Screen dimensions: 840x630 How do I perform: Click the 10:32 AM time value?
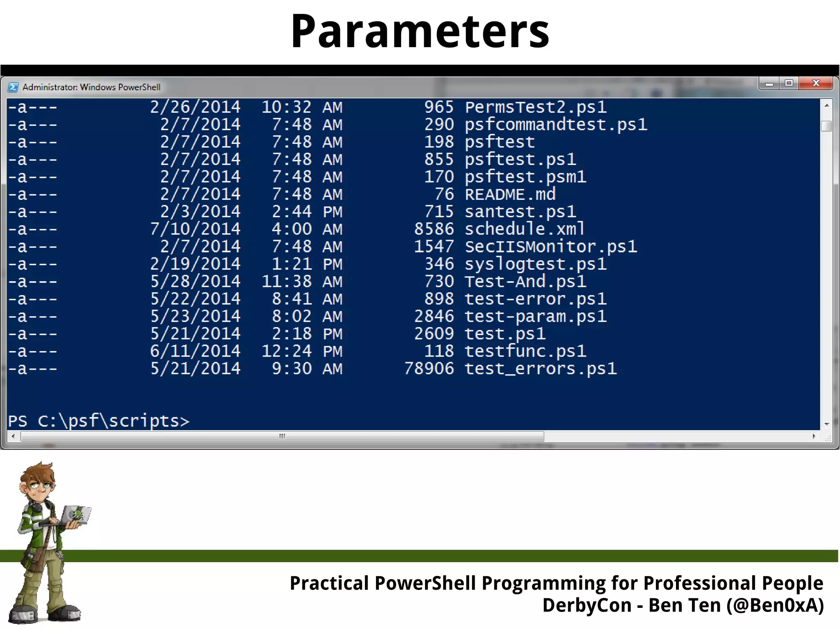point(302,107)
